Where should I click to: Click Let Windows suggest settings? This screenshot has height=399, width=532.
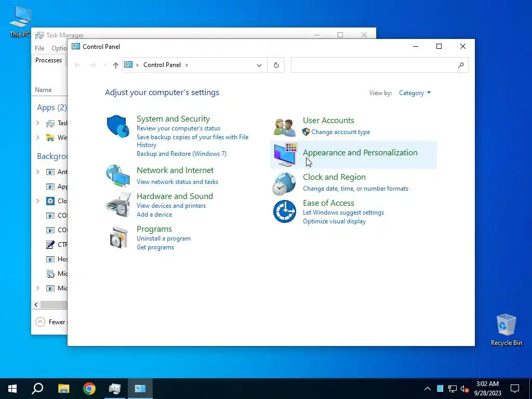343,212
